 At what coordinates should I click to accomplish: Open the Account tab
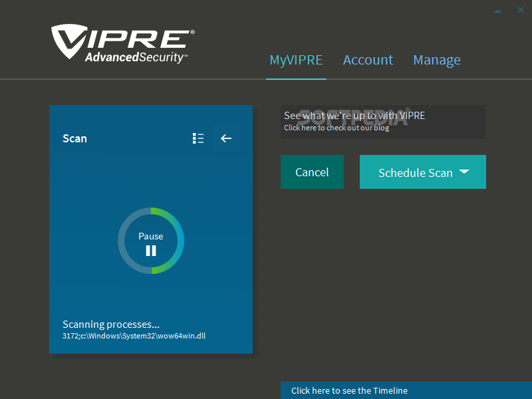[368, 60]
